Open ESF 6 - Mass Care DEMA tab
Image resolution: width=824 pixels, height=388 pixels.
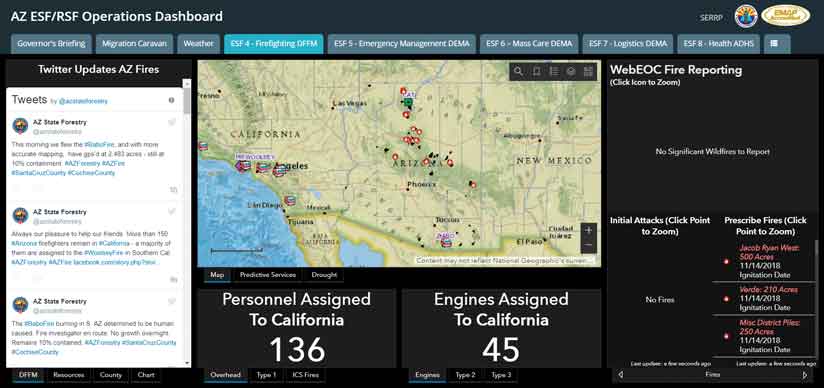tap(529, 44)
